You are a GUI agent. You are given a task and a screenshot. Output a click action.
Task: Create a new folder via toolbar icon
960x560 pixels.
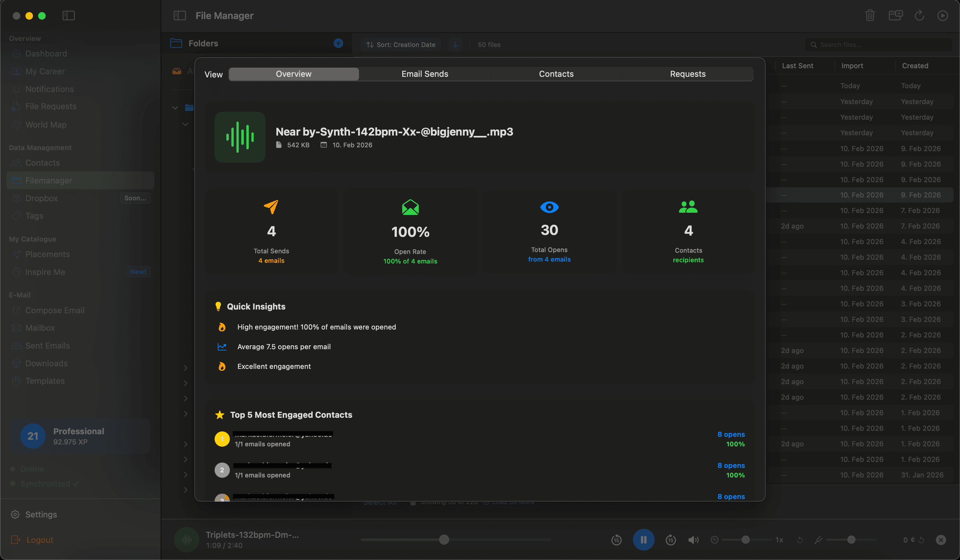pyautogui.click(x=896, y=15)
